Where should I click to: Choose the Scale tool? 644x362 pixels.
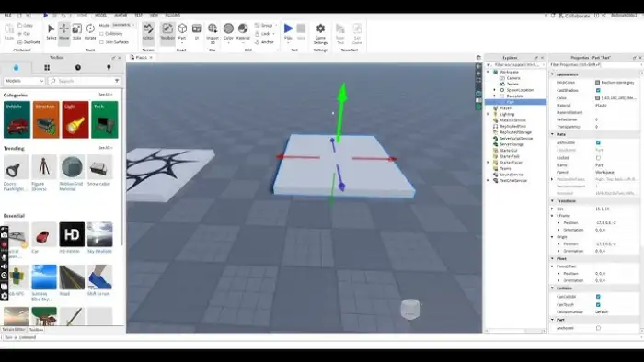76,32
